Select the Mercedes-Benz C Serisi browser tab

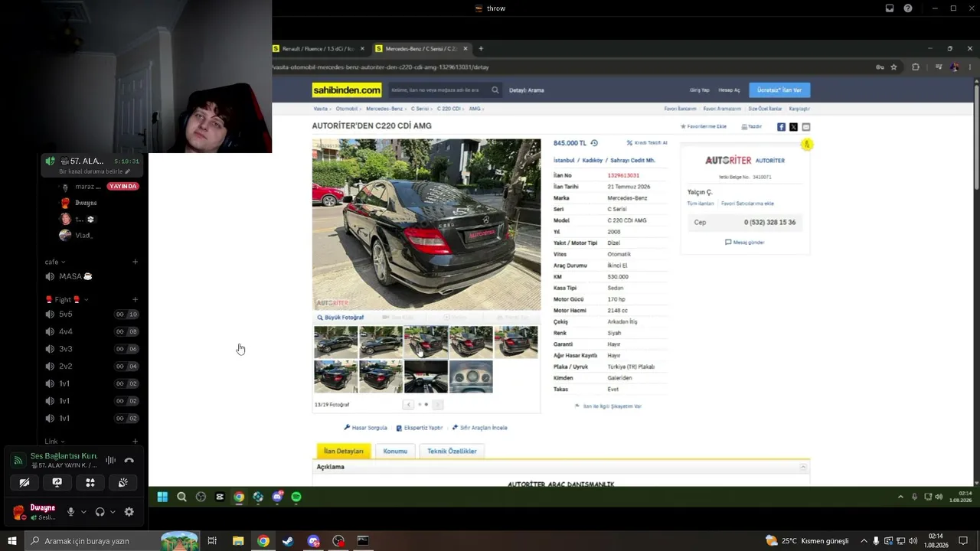tap(423, 49)
